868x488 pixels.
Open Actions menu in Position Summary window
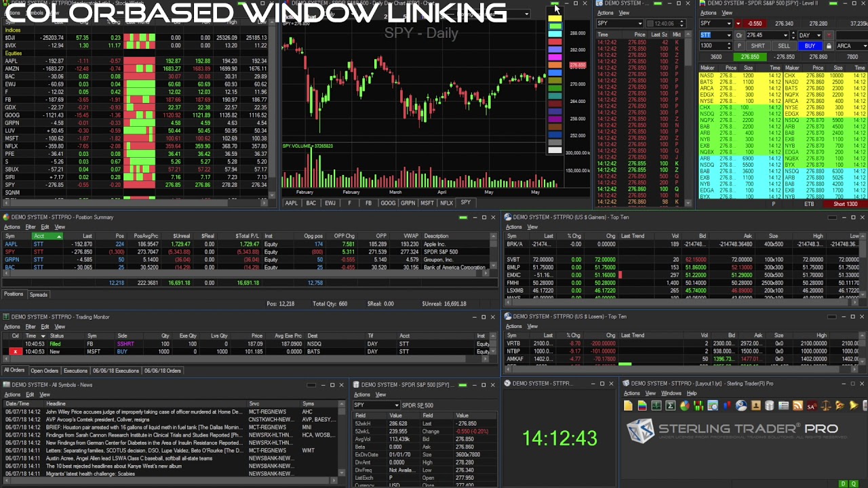[x=12, y=226]
